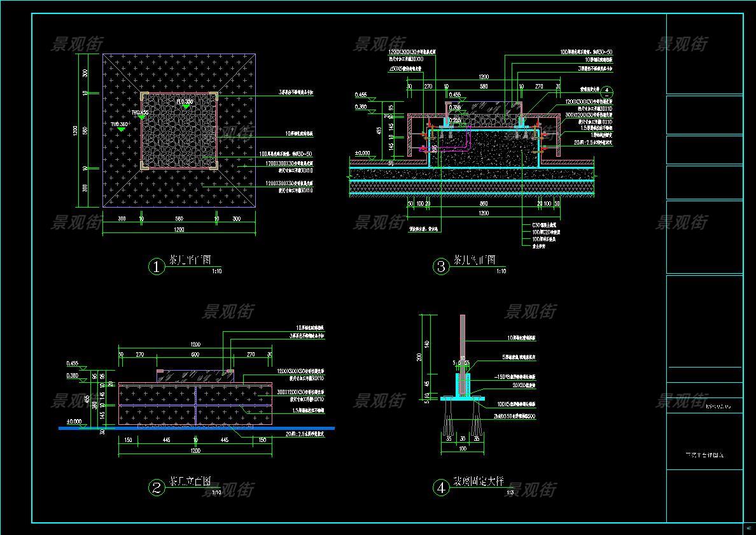Click the 茶几立面图 elevation view title
756x535 pixels.
click(x=190, y=481)
